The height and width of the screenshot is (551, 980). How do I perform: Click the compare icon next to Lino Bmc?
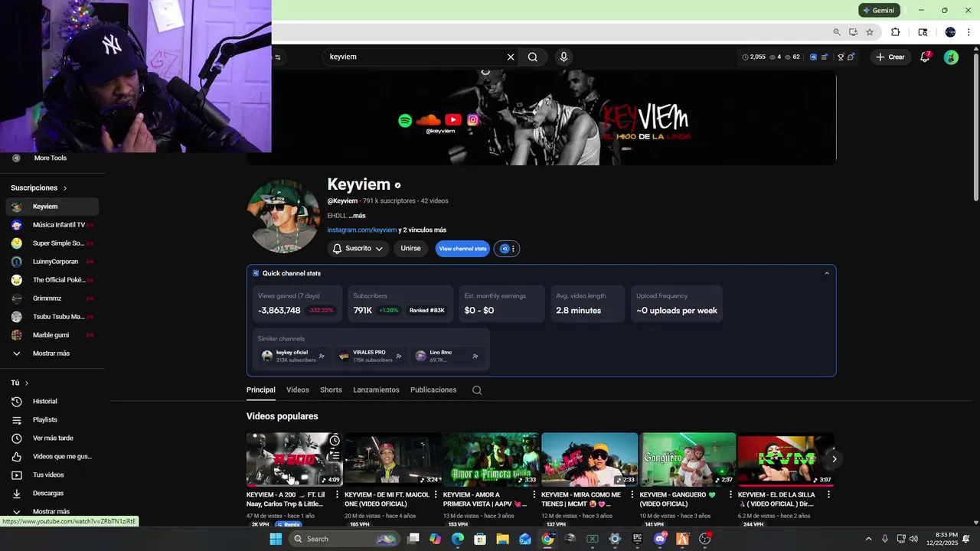475,356
